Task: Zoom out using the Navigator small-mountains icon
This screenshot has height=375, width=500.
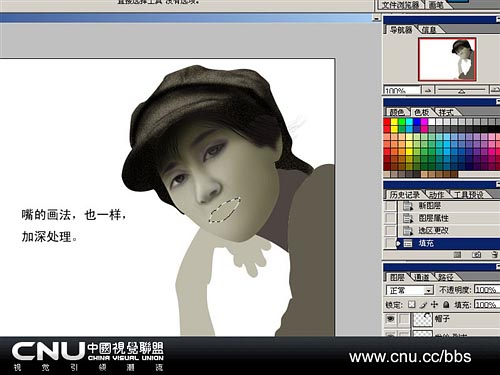Action: point(429,90)
